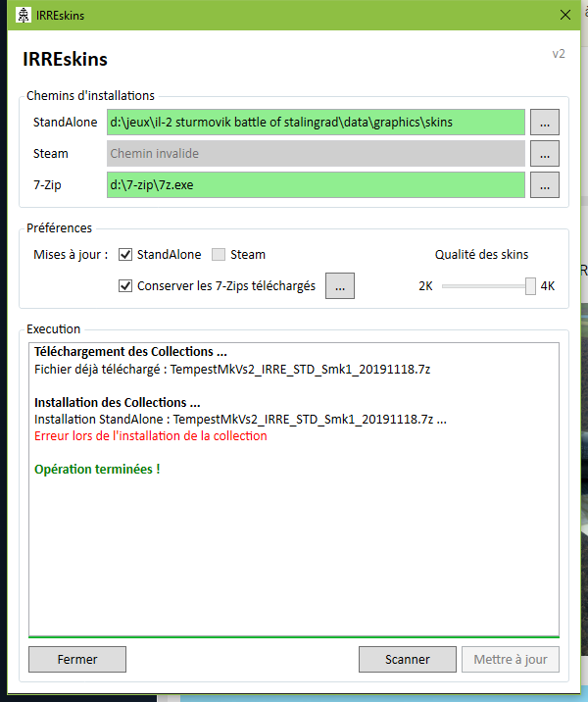Click the IRREskins app icon in title bar
Viewport: 588px width, 702px height.
pos(24,16)
